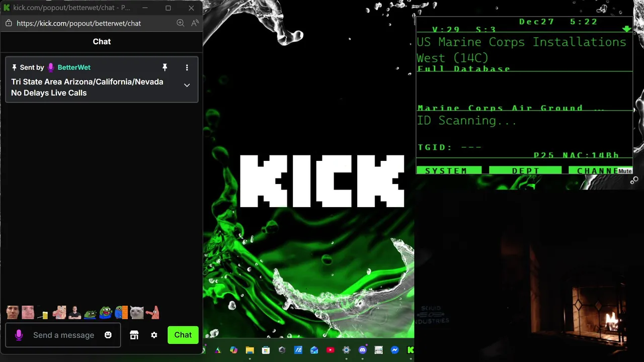Screen dimensions: 644x362
Task: Click the green signal arrow on scanner display
Action: coord(626,29)
